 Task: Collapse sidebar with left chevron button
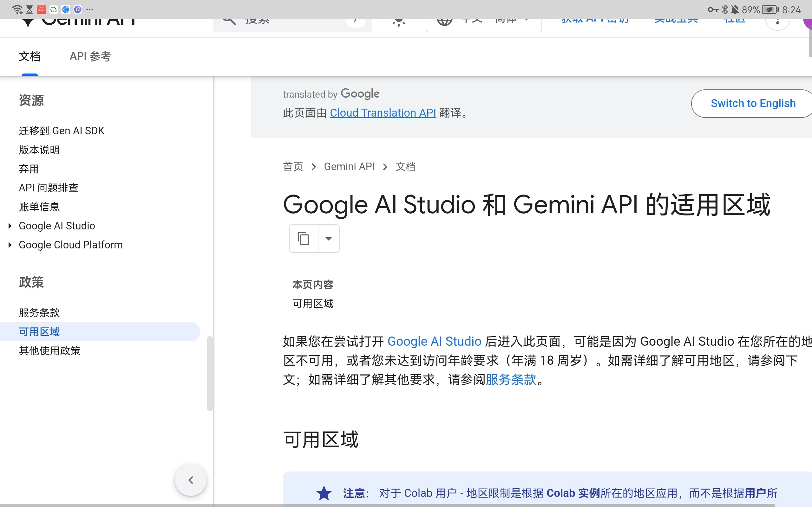[x=191, y=480]
